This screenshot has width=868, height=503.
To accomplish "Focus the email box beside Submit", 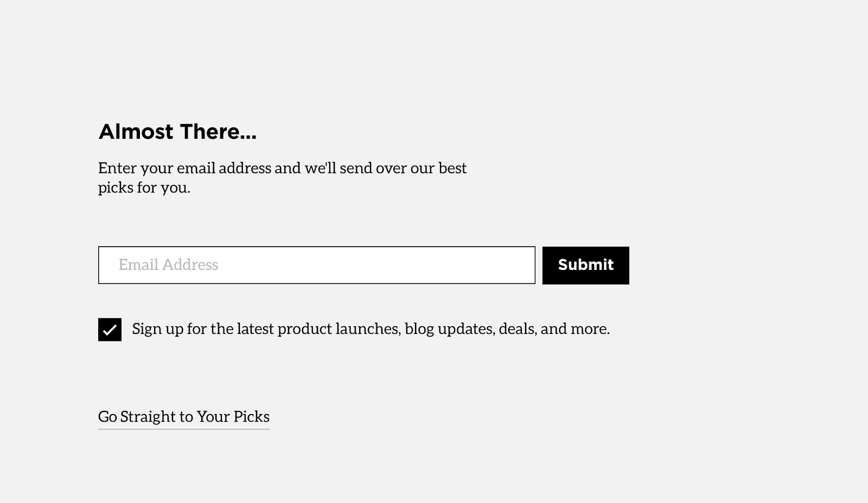I will pyautogui.click(x=316, y=265).
